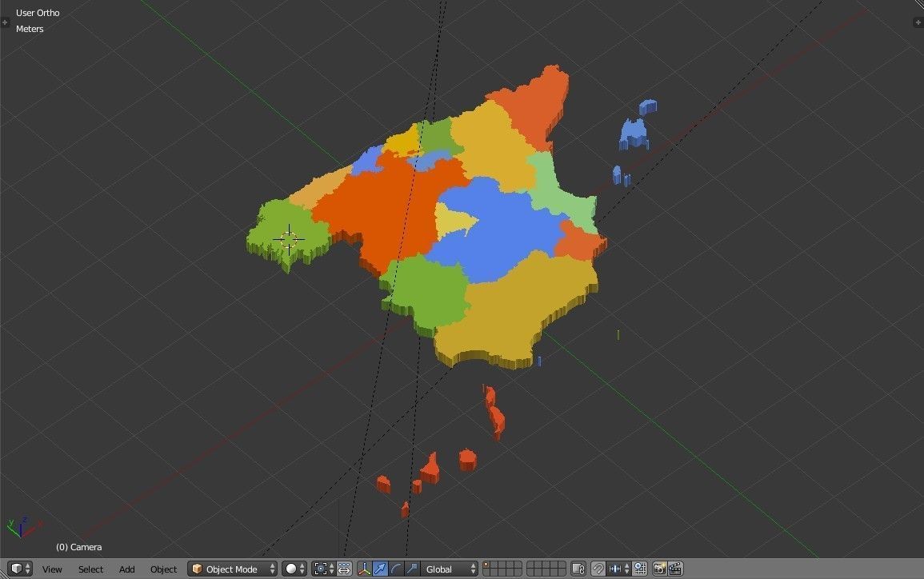
Task: Open the pivot point selector
Action: click(323, 569)
